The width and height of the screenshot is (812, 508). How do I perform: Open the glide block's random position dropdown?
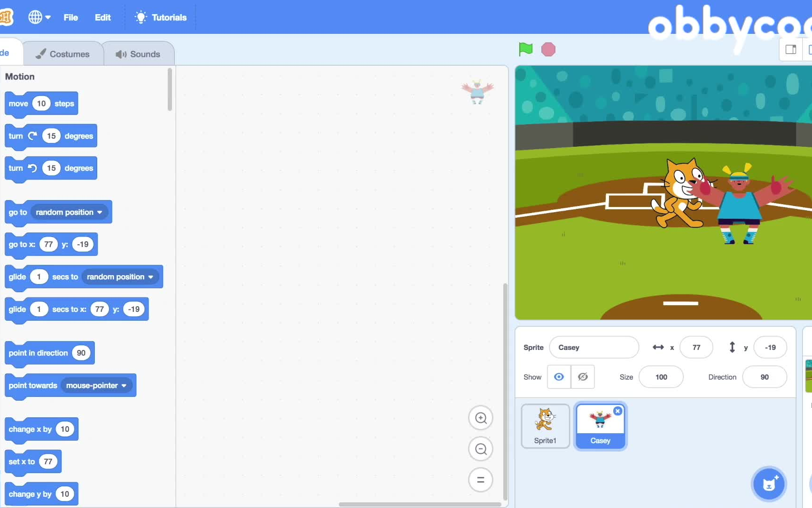[120, 277]
